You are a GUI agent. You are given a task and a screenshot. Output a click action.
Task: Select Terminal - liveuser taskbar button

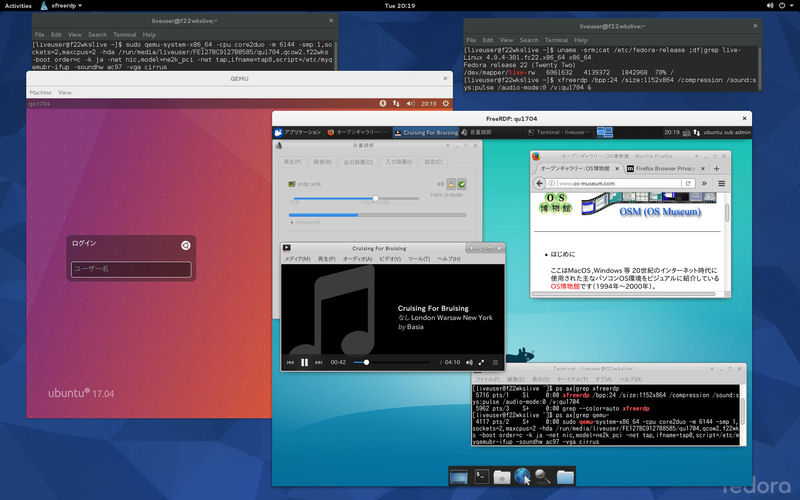coord(560,132)
